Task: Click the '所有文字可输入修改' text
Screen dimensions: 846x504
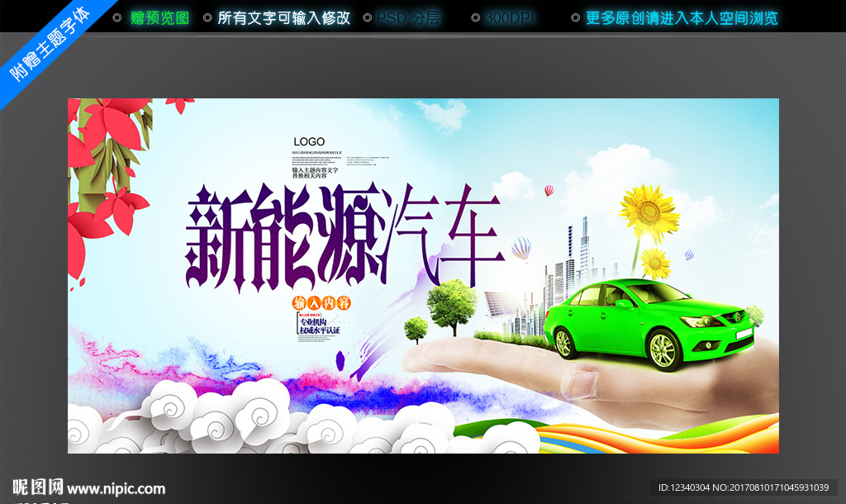Action: pyautogui.click(x=284, y=18)
